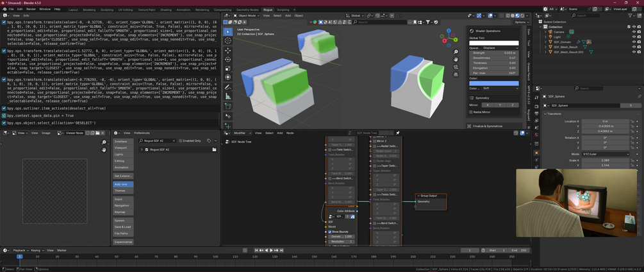
Task: Toggle the camera view gizmo icon
Action: (456, 67)
